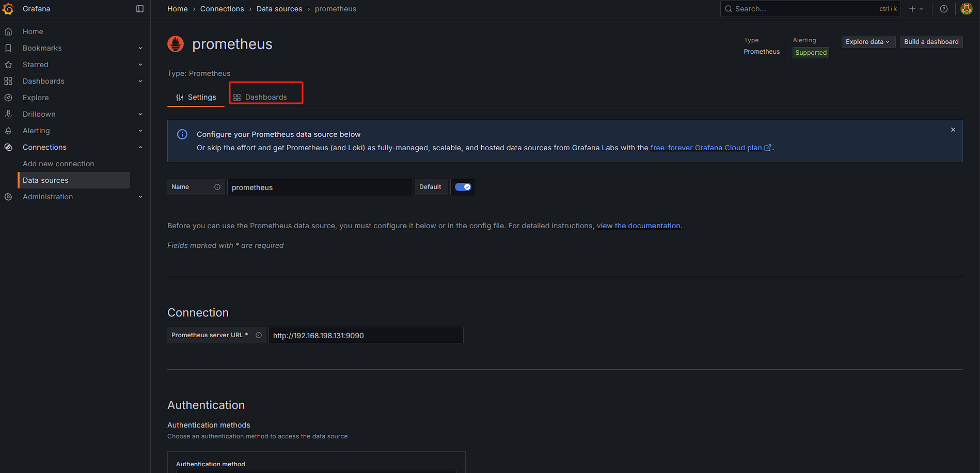
Task: Click the Grafana logo icon
Action: [x=8, y=9]
